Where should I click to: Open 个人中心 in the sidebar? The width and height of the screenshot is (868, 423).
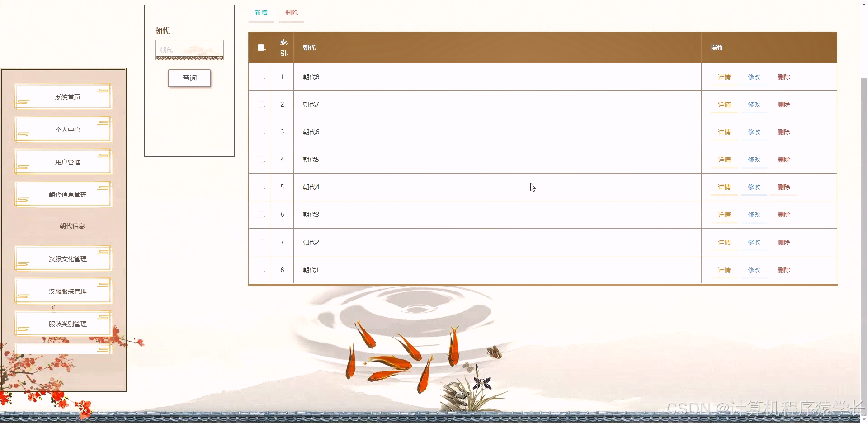tap(63, 129)
